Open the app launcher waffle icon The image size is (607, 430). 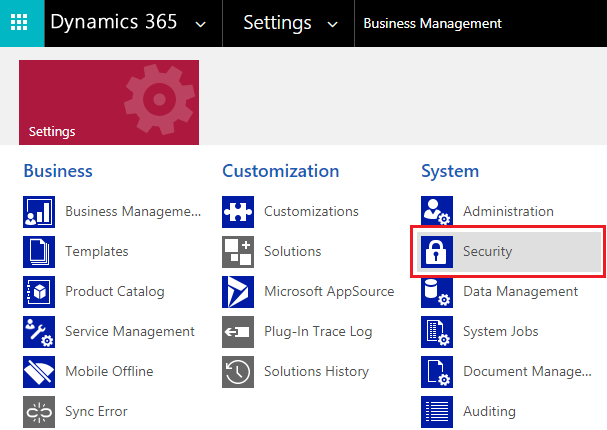[x=19, y=22]
